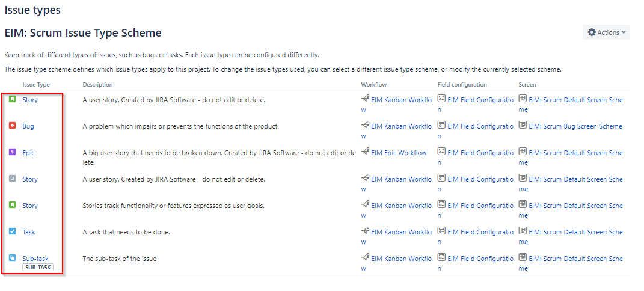Click the screen scheme icon in grey-icon Story row

pos(523,179)
